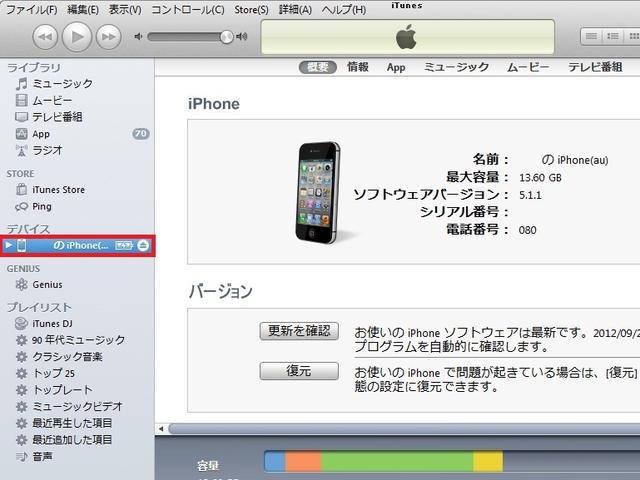Open the ファイル(F) menu

point(31,9)
